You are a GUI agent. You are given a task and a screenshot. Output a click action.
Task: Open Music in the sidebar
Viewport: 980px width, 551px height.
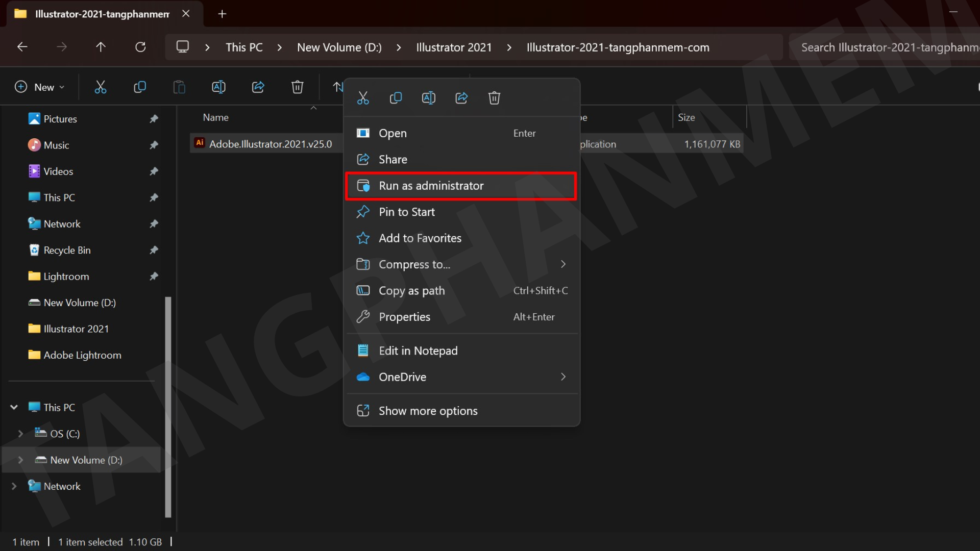point(56,145)
